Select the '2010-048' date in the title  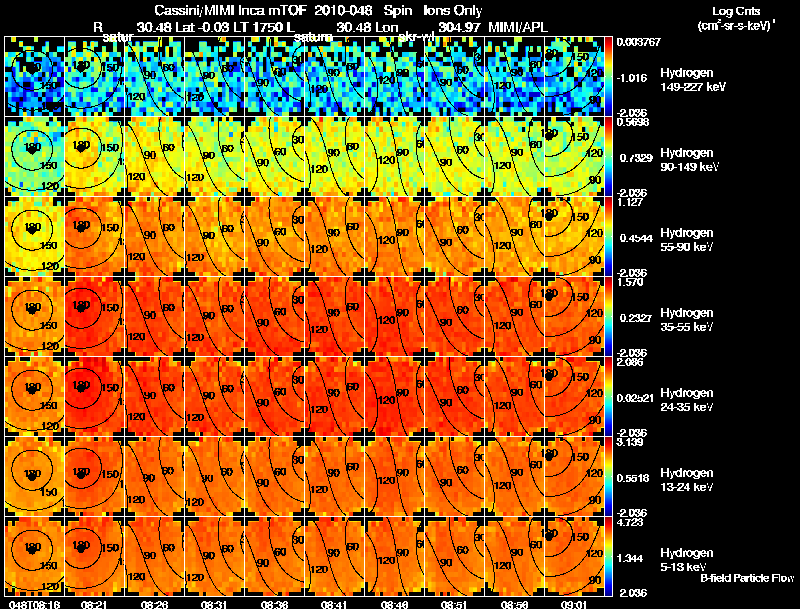tap(343, 11)
